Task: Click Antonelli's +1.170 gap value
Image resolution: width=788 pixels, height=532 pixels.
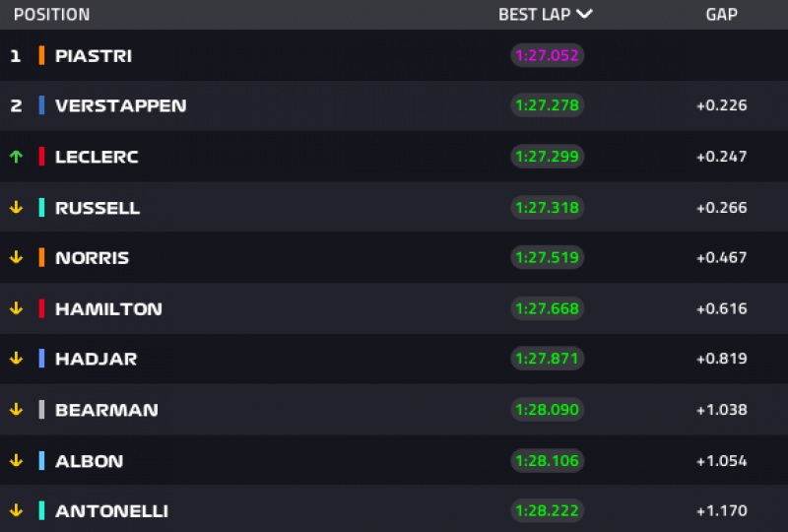Action: tap(721, 511)
